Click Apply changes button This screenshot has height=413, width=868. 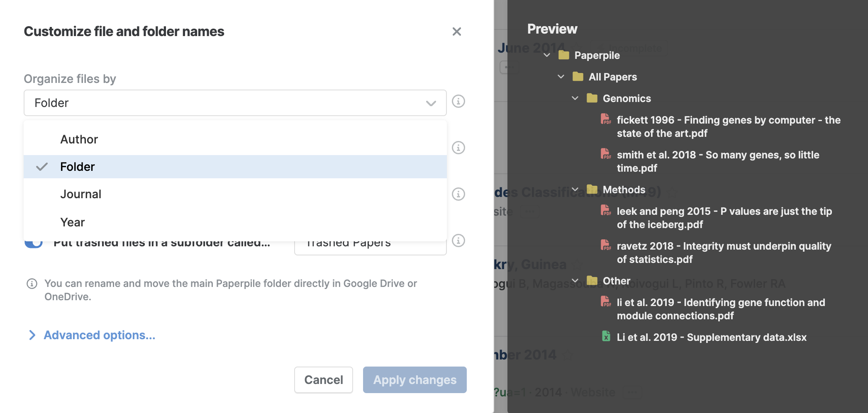pyautogui.click(x=415, y=380)
